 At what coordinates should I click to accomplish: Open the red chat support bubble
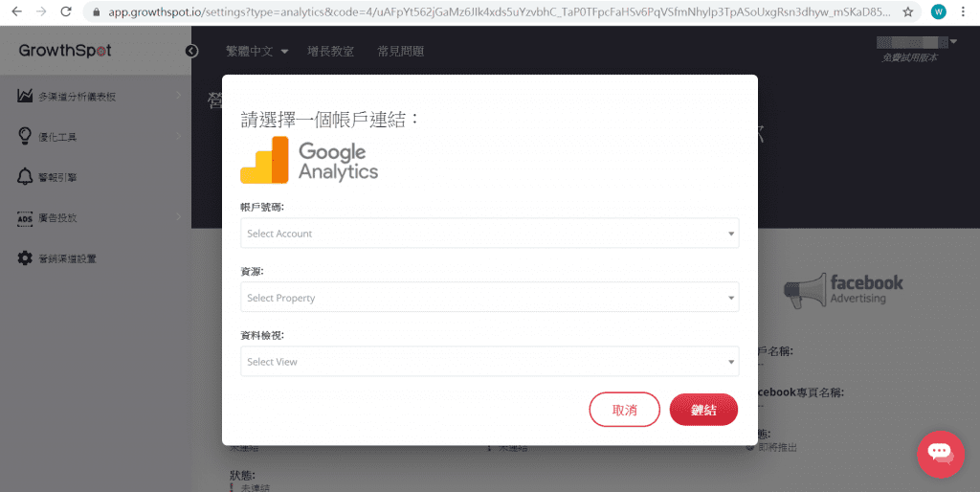(x=941, y=455)
